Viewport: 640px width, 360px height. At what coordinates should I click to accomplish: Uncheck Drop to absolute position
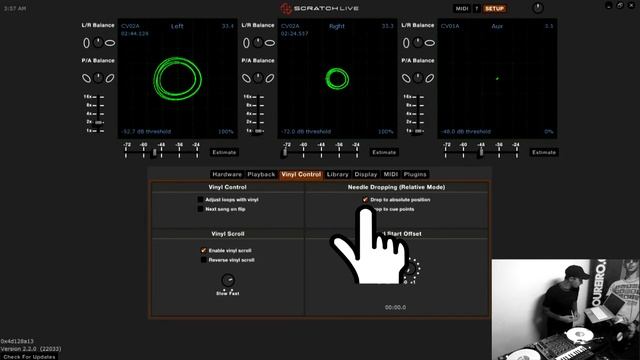365,200
